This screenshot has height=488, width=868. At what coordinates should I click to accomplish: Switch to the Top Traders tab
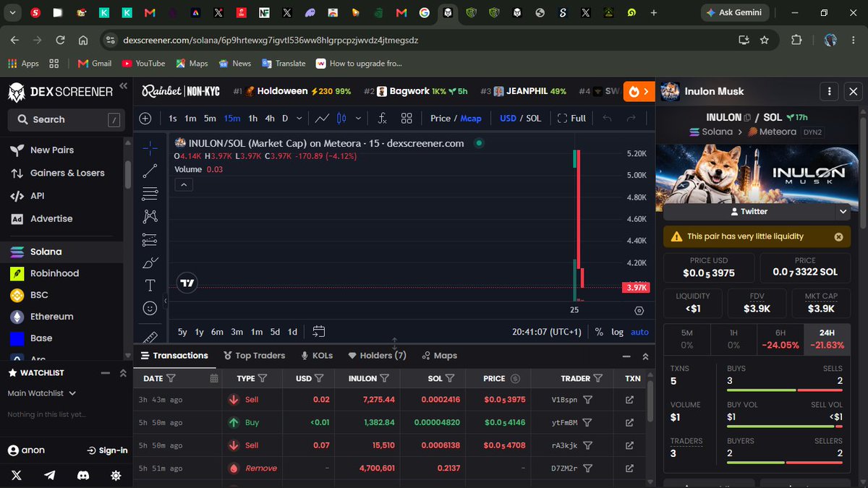pyautogui.click(x=254, y=356)
